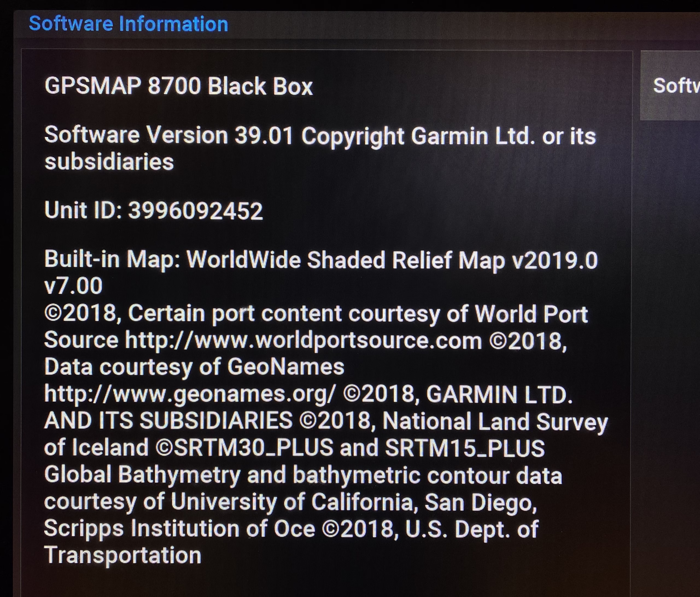Tap the partially visible Software button
This screenshot has width=700, height=597.
(670, 85)
